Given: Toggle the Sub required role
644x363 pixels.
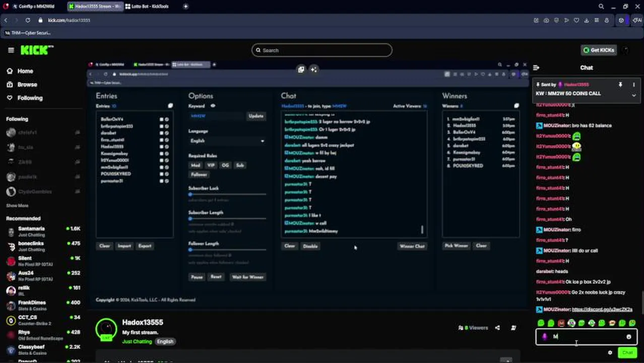Looking at the screenshot, I should pyautogui.click(x=240, y=165).
